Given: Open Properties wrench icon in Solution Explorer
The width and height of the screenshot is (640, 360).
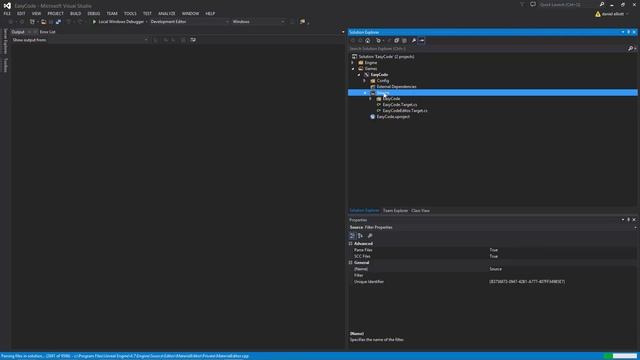Looking at the screenshot, I should tap(413, 40).
